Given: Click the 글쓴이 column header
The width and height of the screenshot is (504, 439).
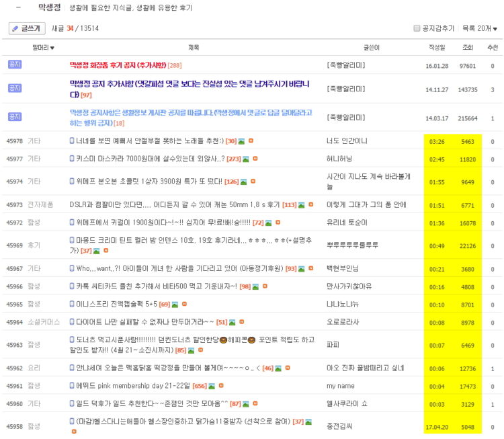Looking at the screenshot, I should click(371, 48).
